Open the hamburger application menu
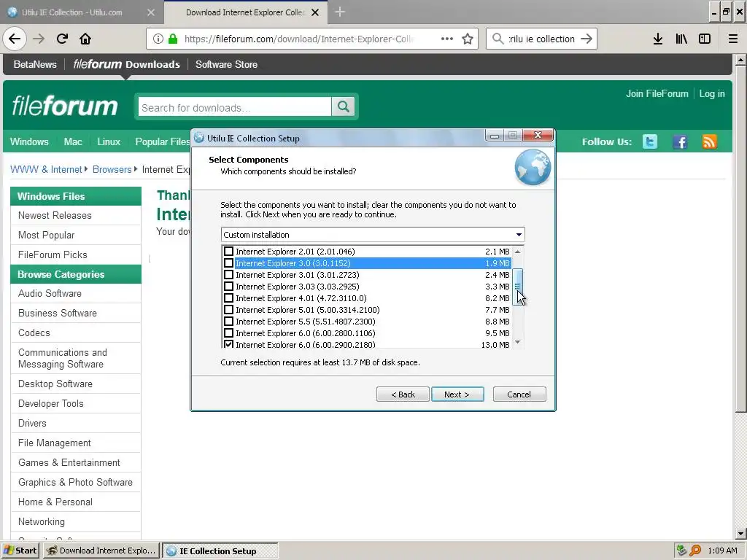This screenshot has width=747, height=560. coord(733,39)
